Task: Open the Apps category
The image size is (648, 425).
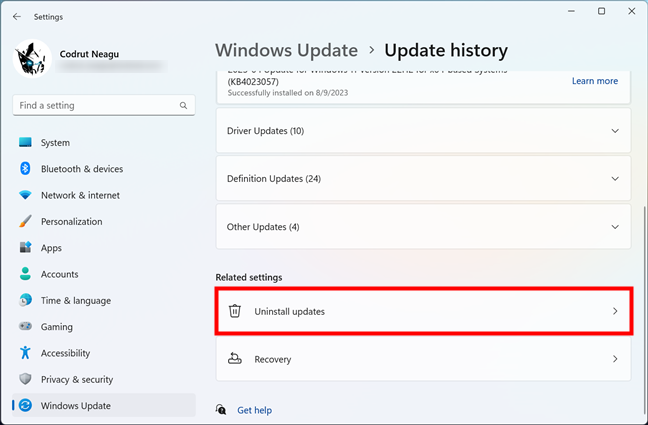Action: pos(51,248)
